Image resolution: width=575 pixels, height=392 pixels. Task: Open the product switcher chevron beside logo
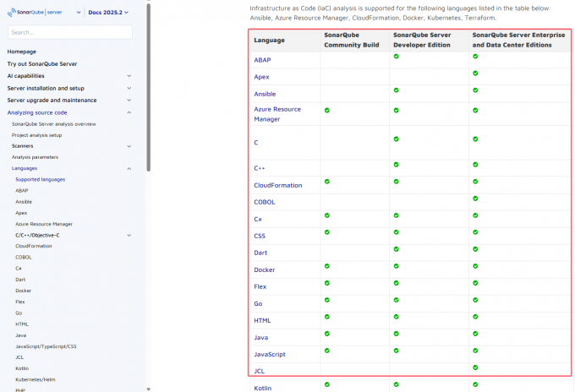click(79, 13)
